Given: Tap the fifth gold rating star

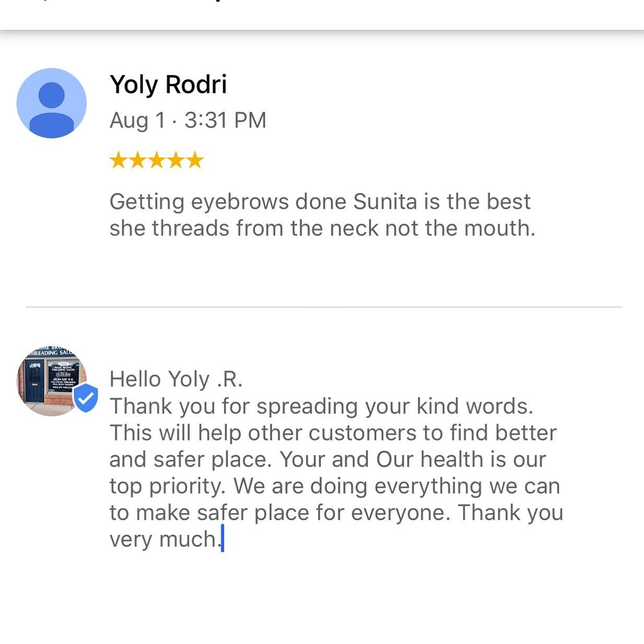Looking at the screenshot, I should click(195, 160).
